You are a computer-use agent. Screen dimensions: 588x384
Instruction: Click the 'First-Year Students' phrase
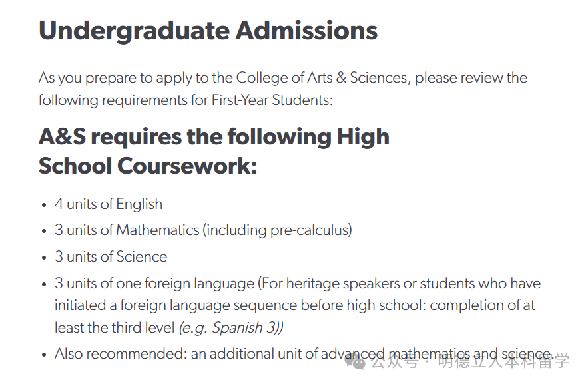pyautogui.click(x=271, y=100)
